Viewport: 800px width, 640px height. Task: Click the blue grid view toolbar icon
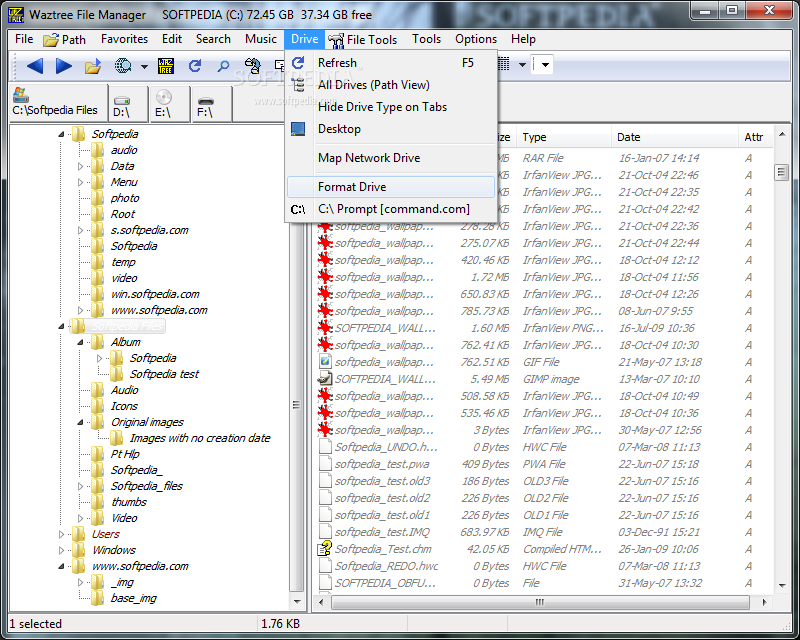coord(504,64)
